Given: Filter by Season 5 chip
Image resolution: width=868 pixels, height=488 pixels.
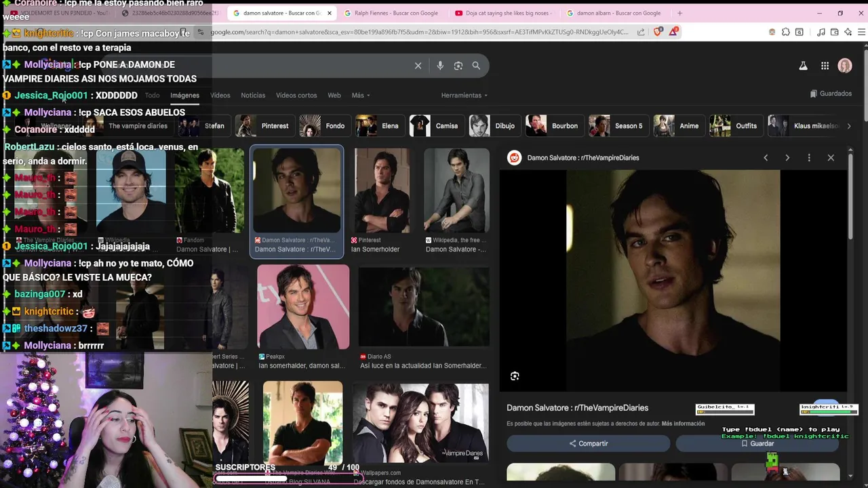Looking at the screenshot, I should click(x=618, y=126).
